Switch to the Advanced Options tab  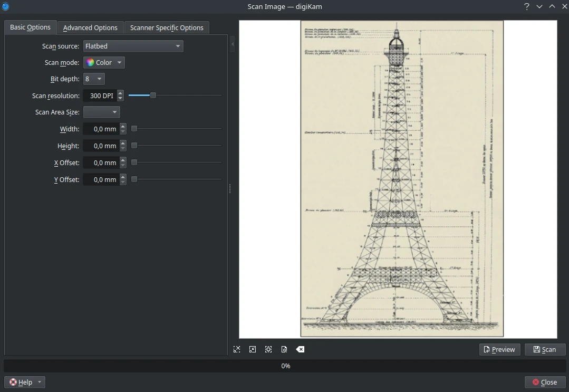coord(90,27)
